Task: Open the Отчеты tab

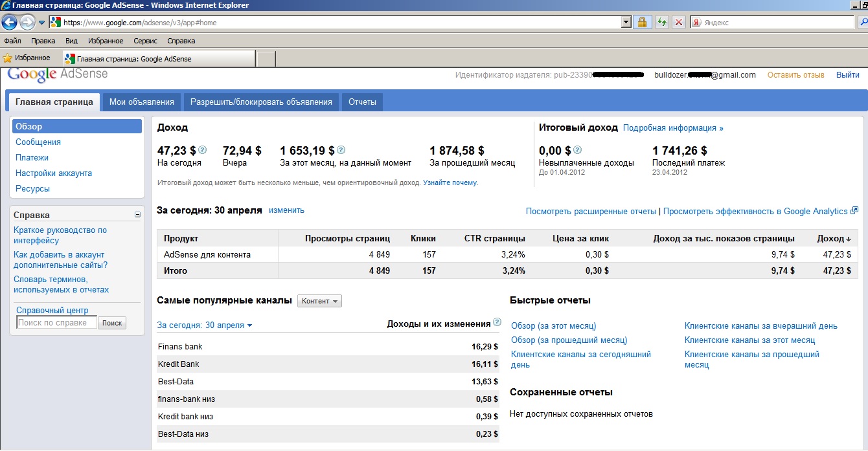Action: (362, 102)
